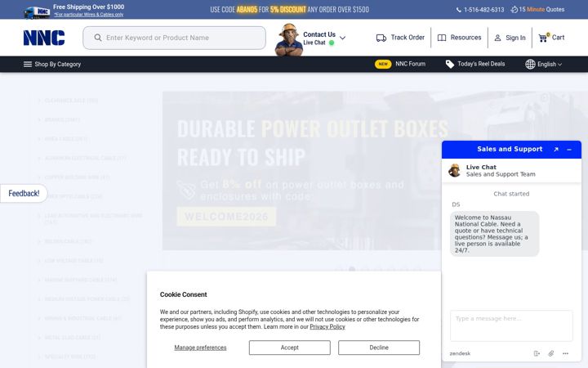Open the Resources page
This screenshot has width=588, height=368.
[x=459, y=38]
